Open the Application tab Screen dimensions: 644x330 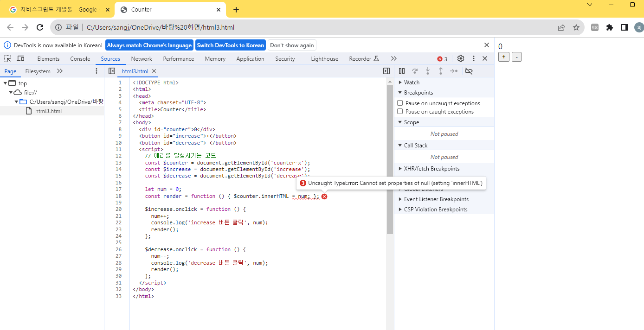point(250,59)
